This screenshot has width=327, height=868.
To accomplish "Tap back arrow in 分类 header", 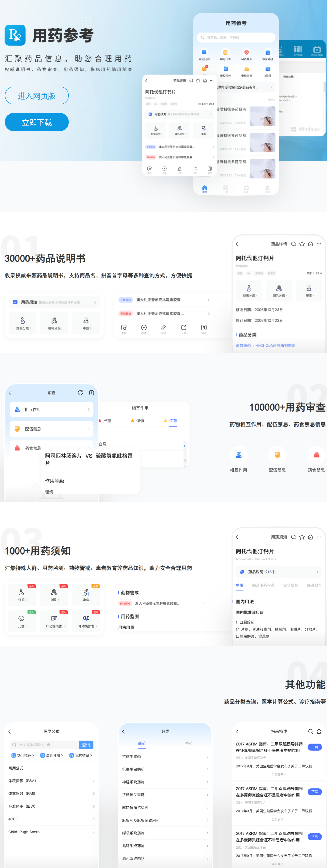I will [124, 732].
